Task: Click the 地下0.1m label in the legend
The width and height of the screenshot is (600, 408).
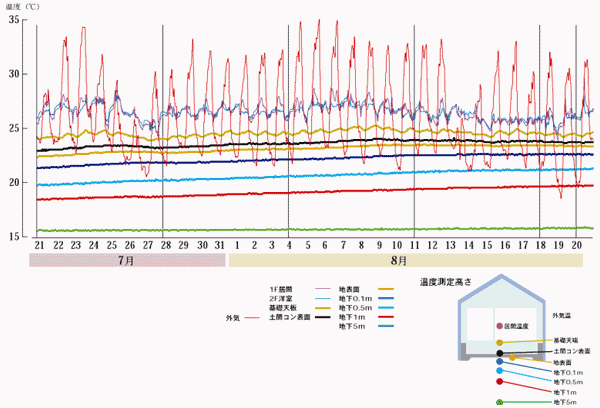Action: (x=355, y=299)
